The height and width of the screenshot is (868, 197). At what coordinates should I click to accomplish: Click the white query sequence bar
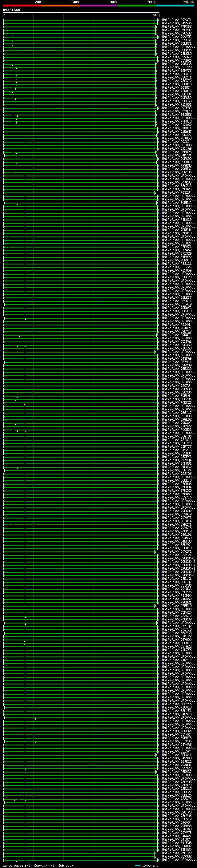point(81,12)
